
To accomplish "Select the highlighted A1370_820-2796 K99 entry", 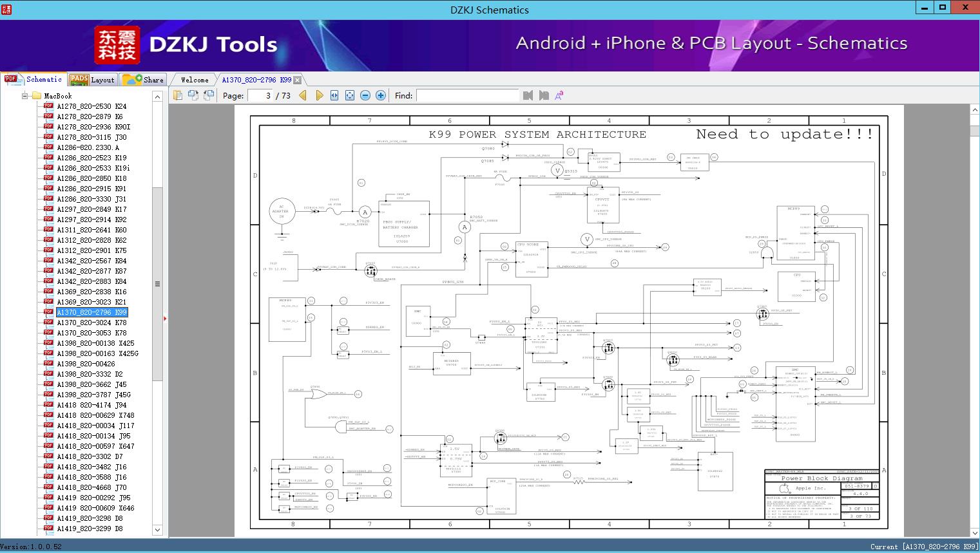I will click(91, 312).
